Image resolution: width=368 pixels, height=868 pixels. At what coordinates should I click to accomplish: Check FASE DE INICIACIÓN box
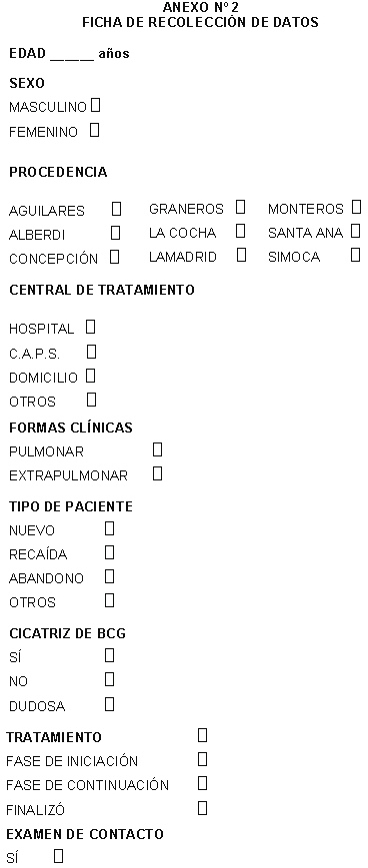[x=203, y=759]
